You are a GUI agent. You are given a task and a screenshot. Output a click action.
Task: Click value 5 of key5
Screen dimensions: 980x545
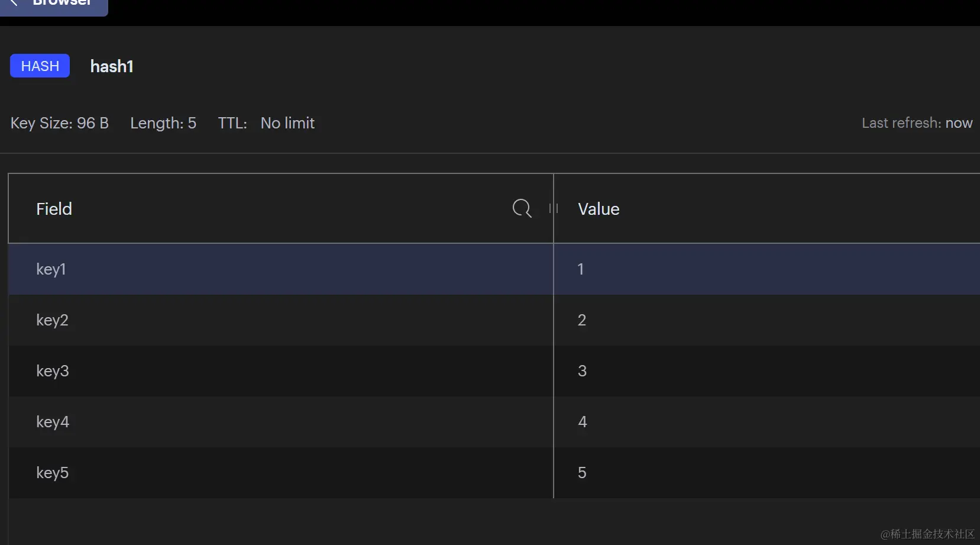[x=582, y=473]
